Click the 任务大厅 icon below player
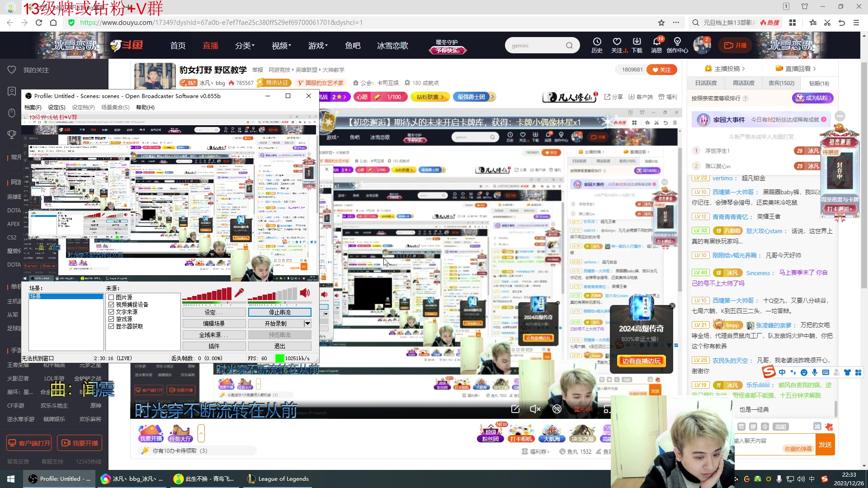The width and height of the screenshot is (868, 488). coord(180,433)
